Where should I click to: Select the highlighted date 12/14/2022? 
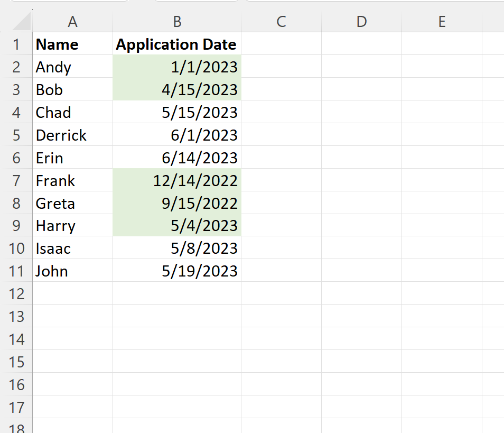tap(177, 180)
